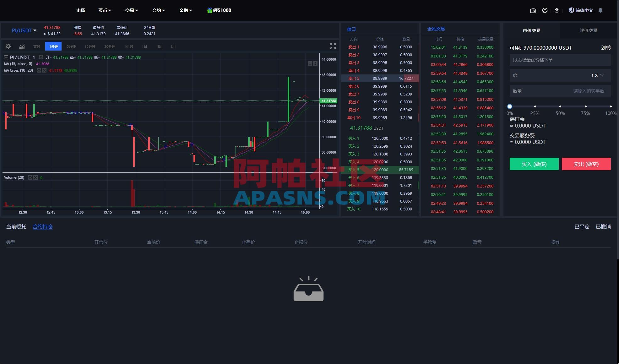Open the PI/USDT trading pair dropdown

[24, 30]
